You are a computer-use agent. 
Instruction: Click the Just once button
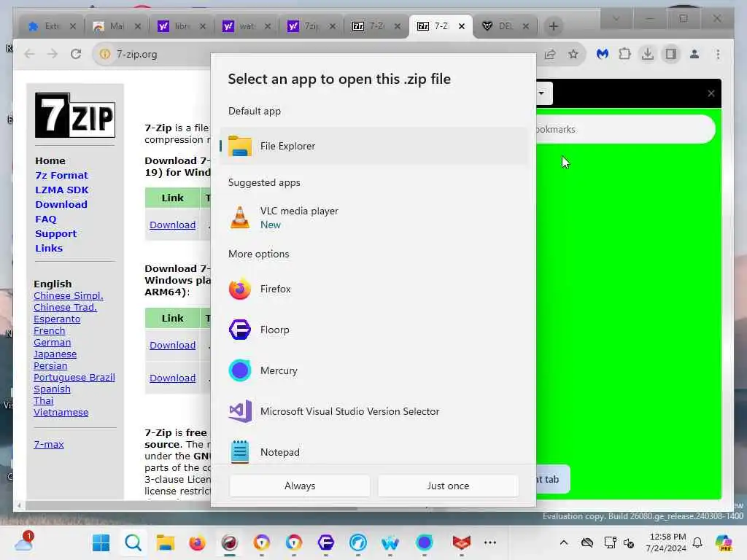click(x=448, y=486)
